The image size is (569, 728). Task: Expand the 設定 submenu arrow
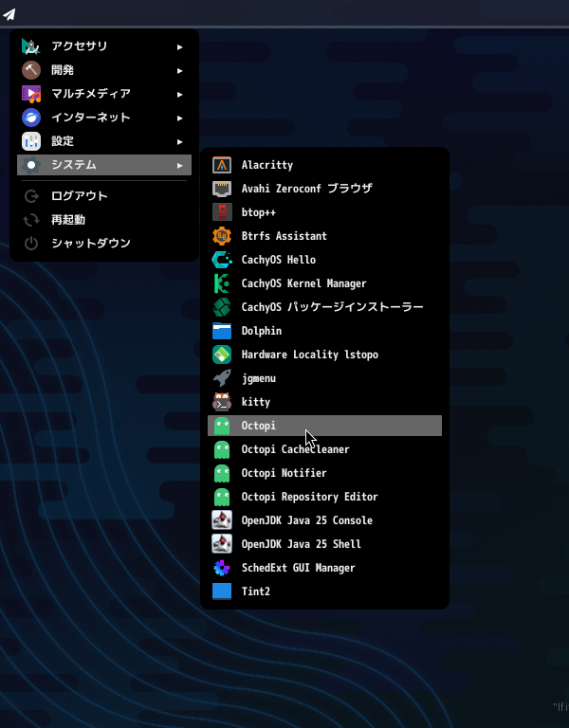180,141
